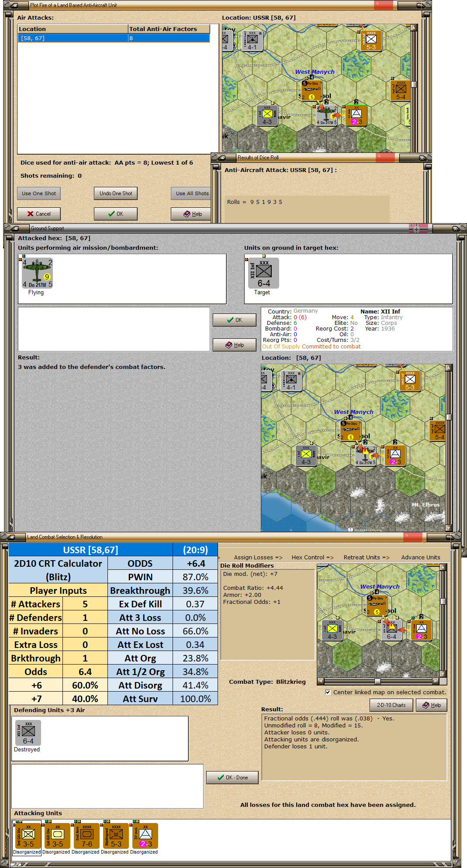Click the 4-3 yellow unit on Ground Support map
The image size is (467, 868).
[306, 456]
